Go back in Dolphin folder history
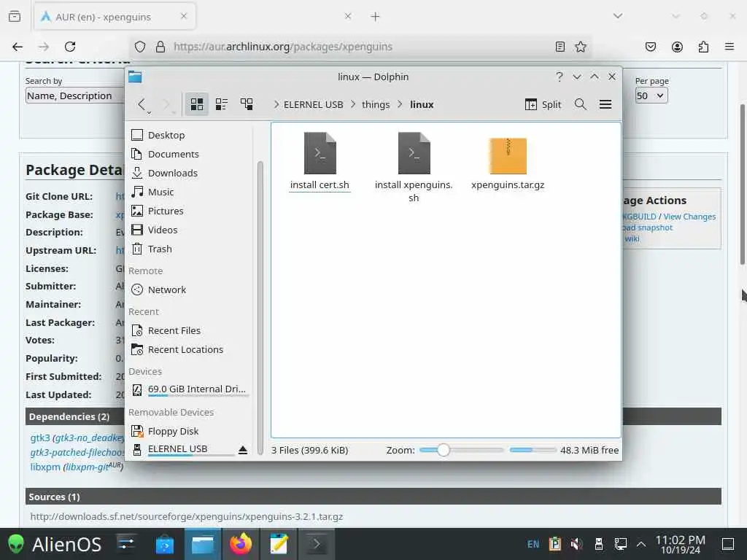747x560 pixels. tap(141, 104)
